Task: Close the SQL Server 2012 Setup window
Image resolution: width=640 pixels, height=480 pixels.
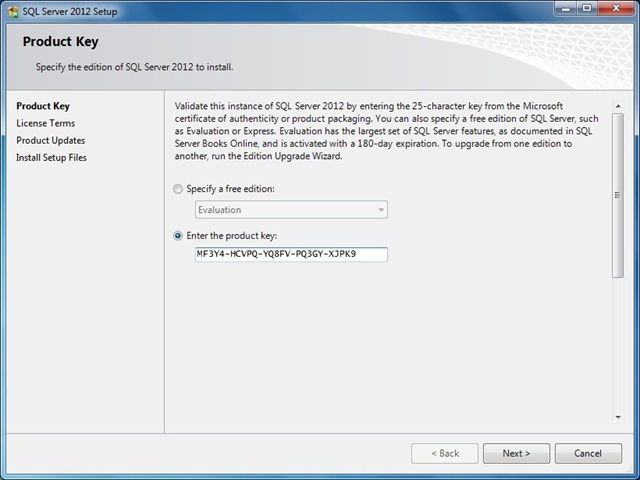Action: [616, 8]
